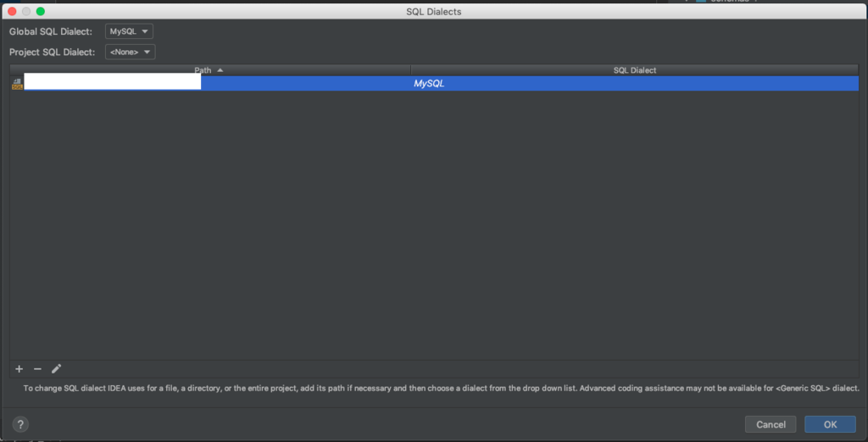Open the Project SQL Dialect dropdown

pyautogui.click(x=130, y=52)
